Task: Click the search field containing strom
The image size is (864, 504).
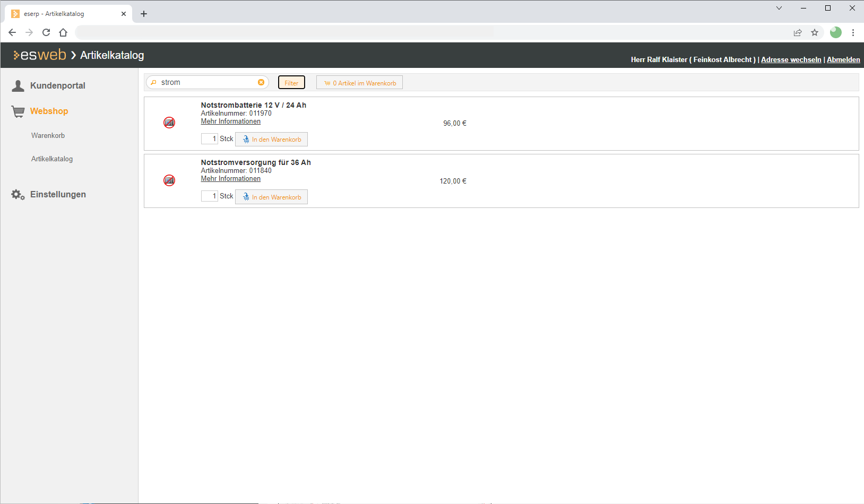Action: [x=207, y=82]
